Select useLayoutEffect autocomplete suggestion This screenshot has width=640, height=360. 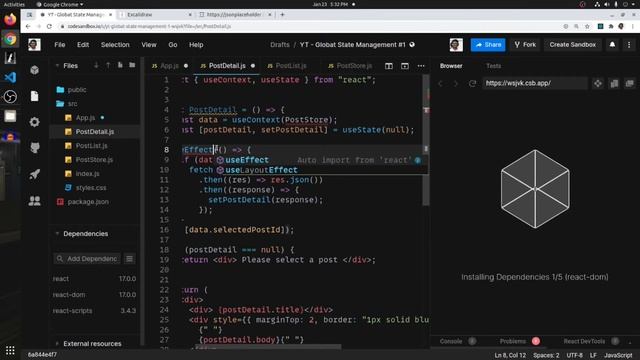click(321, 170)
